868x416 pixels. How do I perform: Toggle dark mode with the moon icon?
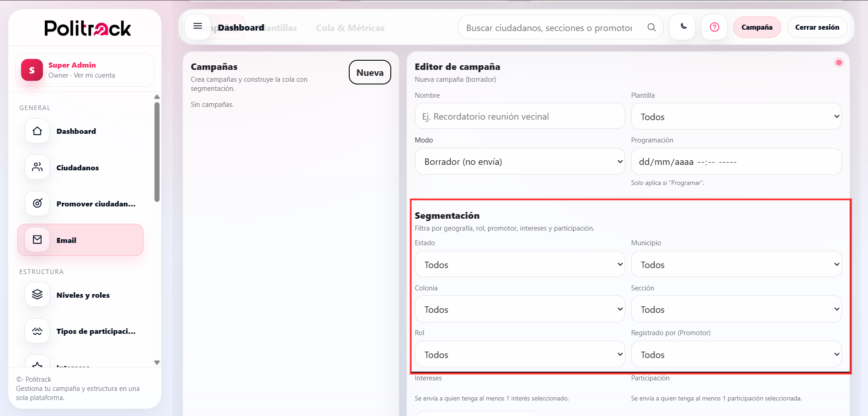tap(682, 27)
